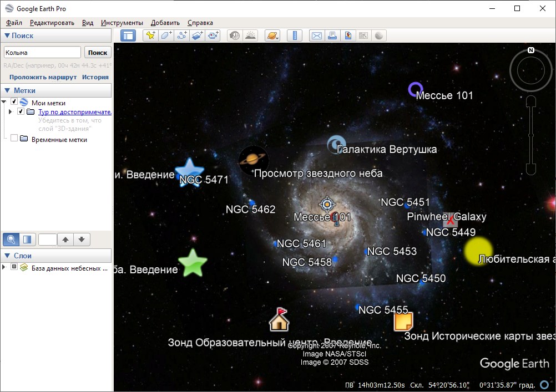
Task: Click the magnifier search button in Places panel
Action: pyautogui.click(x=11, y=240)
